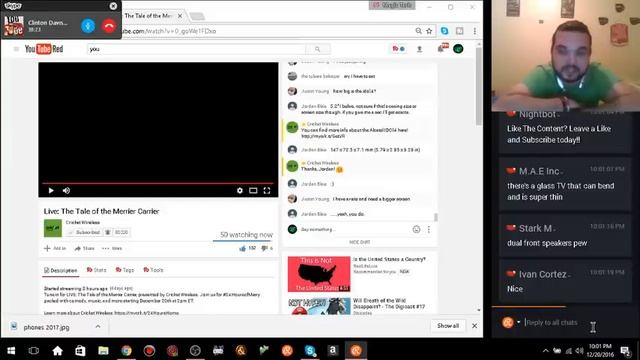Hang up the Skype call

point(109,26)
